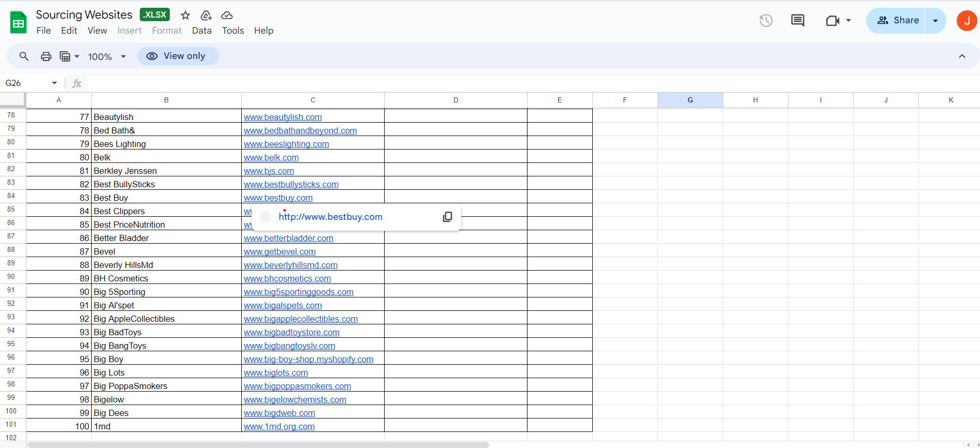The height and width of the screenshot is (448, 980).
Task: Click the Google Sheets home icon
Action: point(18,22)
